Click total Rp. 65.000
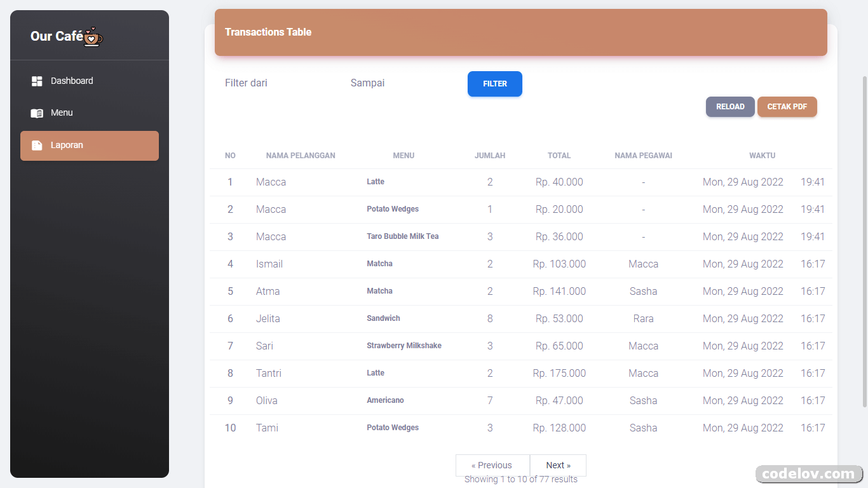The image size is (868, 488). [x=559, y=346]
